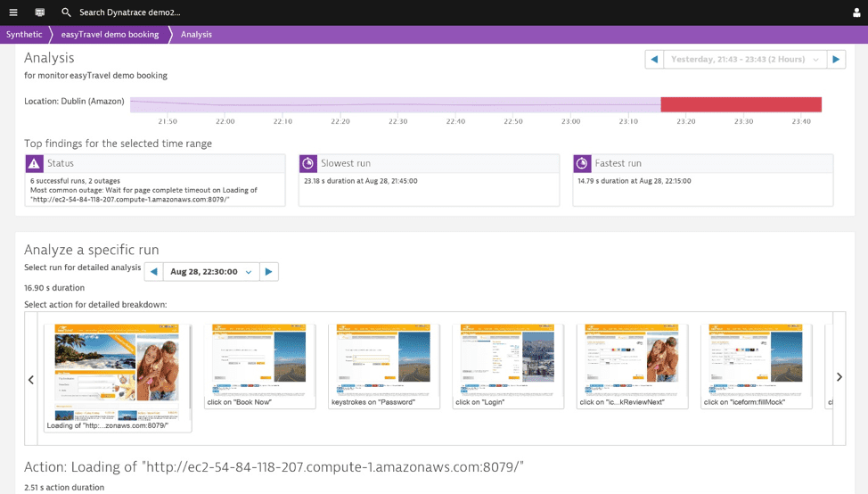The image size is (868, 494).
Task: Go to previous time range arrow
Action: 655,60
